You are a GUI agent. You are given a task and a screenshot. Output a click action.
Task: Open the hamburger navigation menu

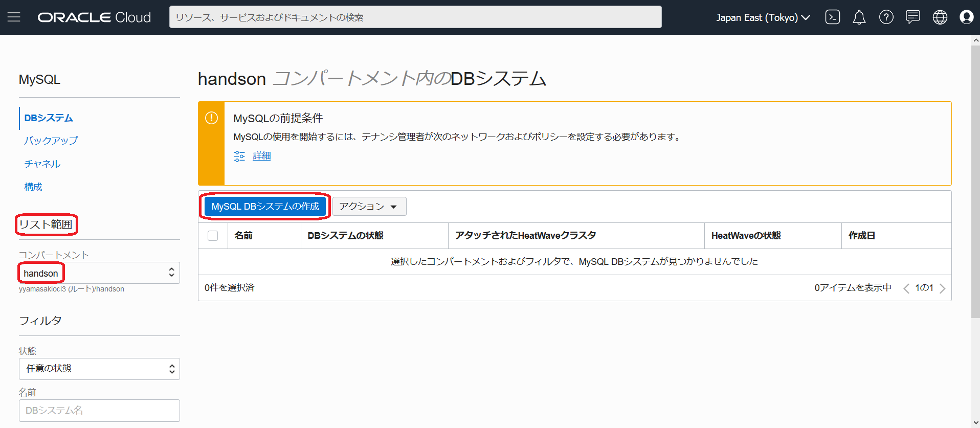point(14,17)
